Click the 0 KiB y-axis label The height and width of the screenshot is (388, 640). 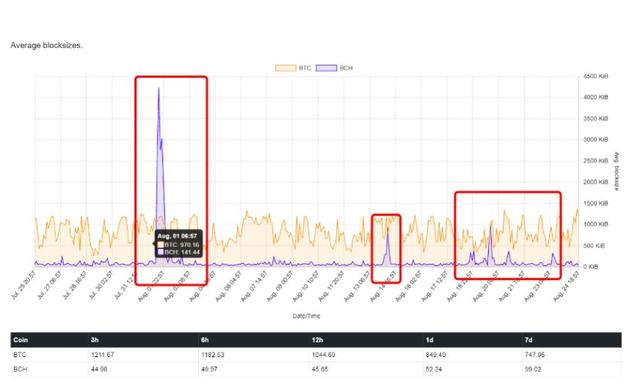[591, 267]
